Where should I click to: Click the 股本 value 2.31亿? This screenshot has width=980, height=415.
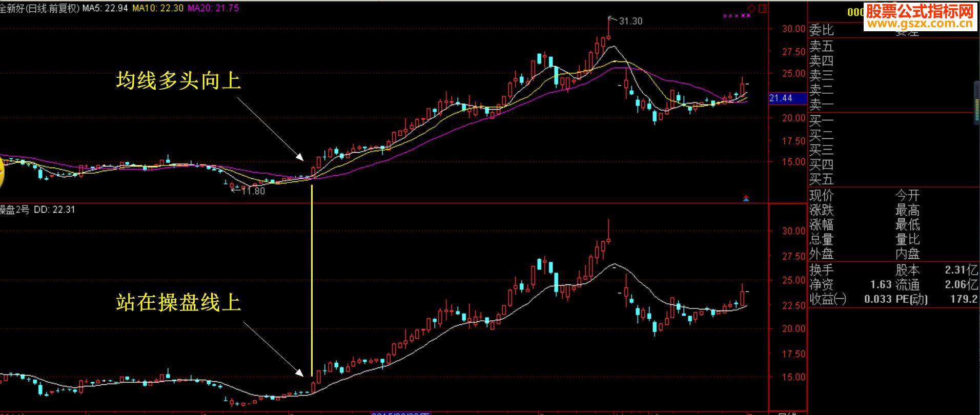pos(962,270)
